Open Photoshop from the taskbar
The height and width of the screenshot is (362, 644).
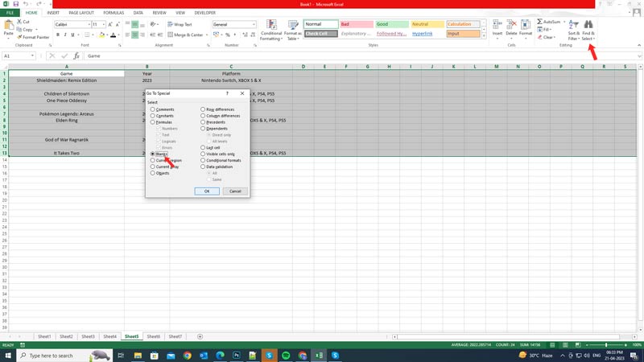coord(236,356)
